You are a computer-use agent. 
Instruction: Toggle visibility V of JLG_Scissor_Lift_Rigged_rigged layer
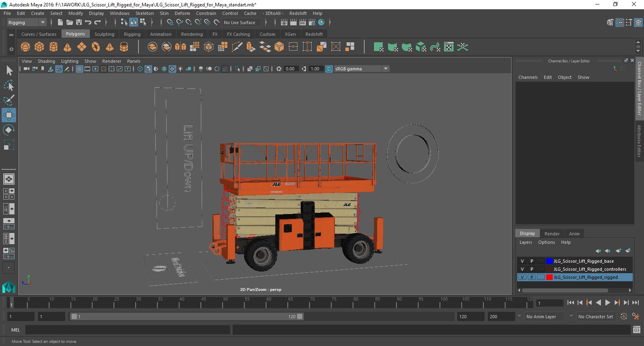click(x=522, y=277)
